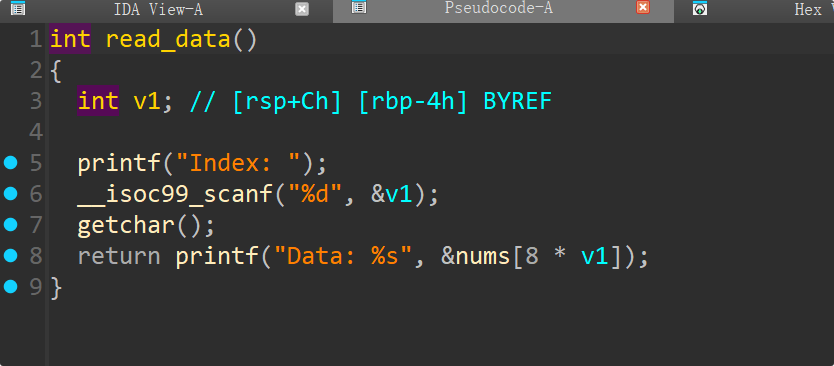Click line number 1 in the gutter
834x366 pixels.
(36, 39)
